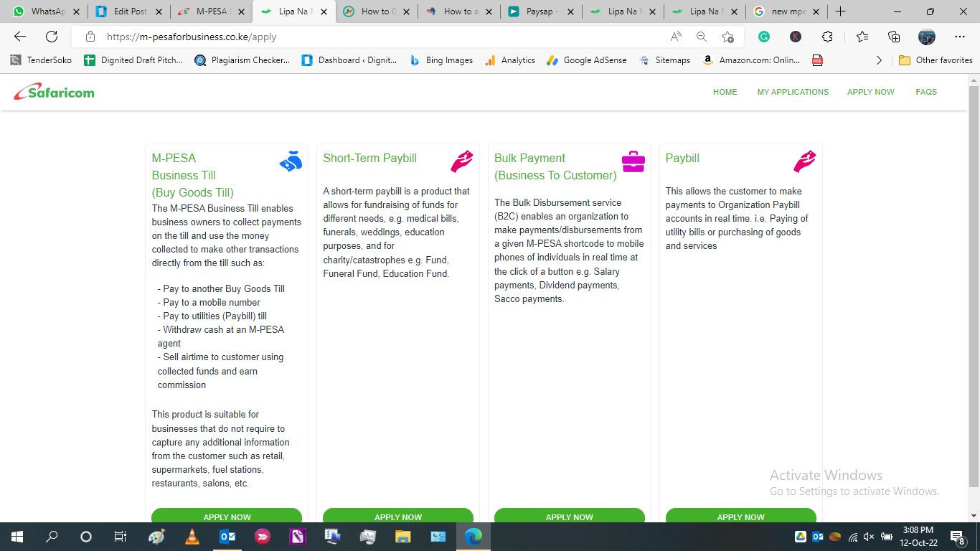
Task: Open Read aloud icon in address bar
Action: pyautogui.click(x=676, y=37)
